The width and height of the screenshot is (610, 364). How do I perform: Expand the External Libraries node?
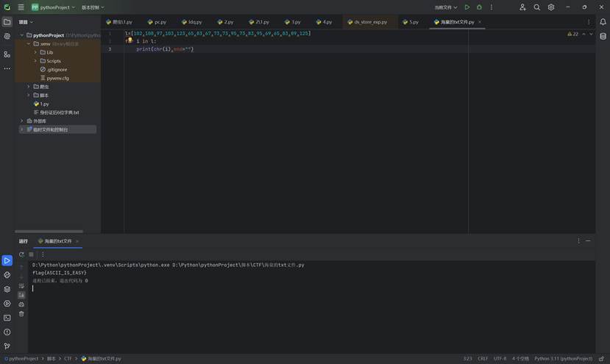pos(22,121)
